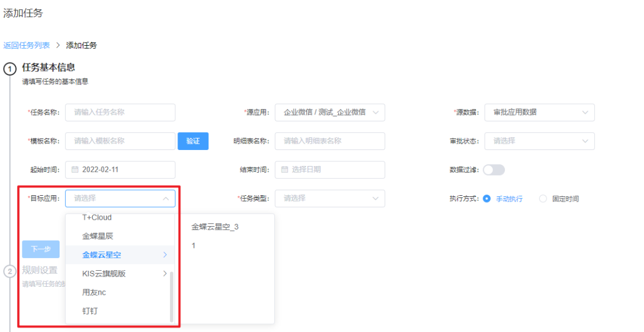
Task: Open the 任务类型 dropdown
Action: pyautogui.click(x=330, y=199)
